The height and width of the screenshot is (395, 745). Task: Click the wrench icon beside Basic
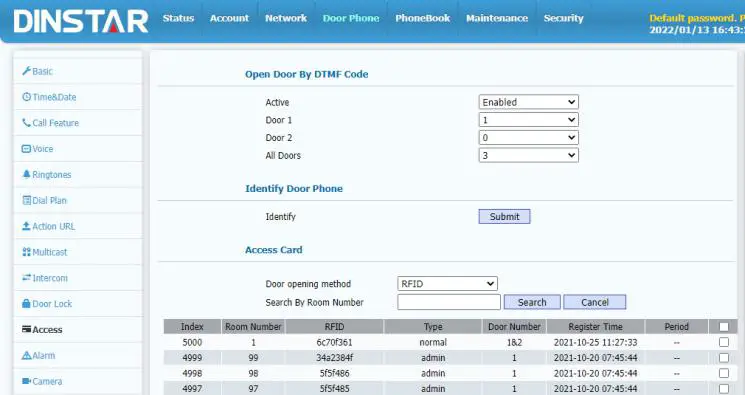pyautogui.click(x=27, y=71)
